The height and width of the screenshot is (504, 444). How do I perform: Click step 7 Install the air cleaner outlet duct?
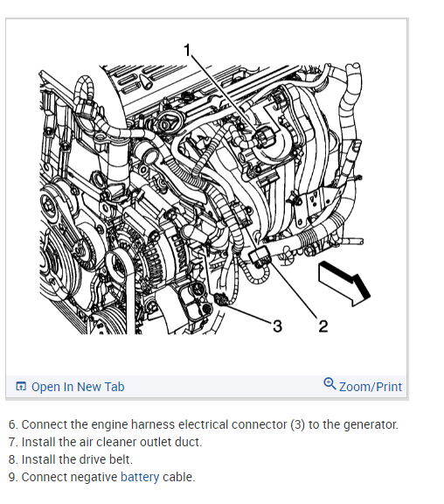(x=105, y=442)
